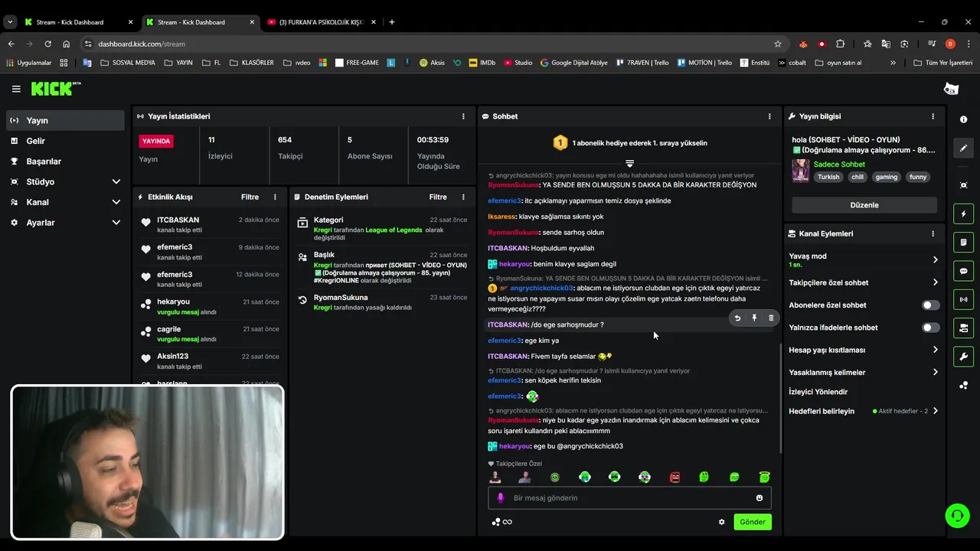Open chat settings gear icon
The width and height of the screenshot is (980, 551).
[721, 522]
